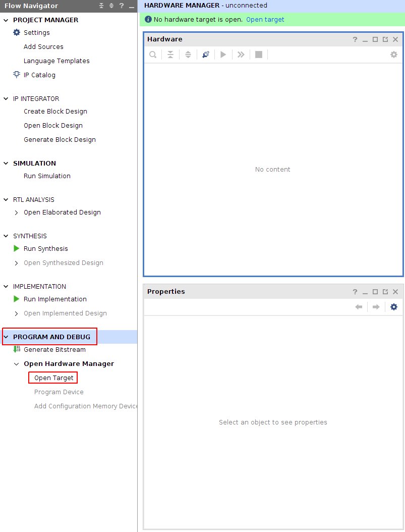Viewport: 405px width, 532px height.
Task: Expand Open Implemented Design
Action: 16,313
